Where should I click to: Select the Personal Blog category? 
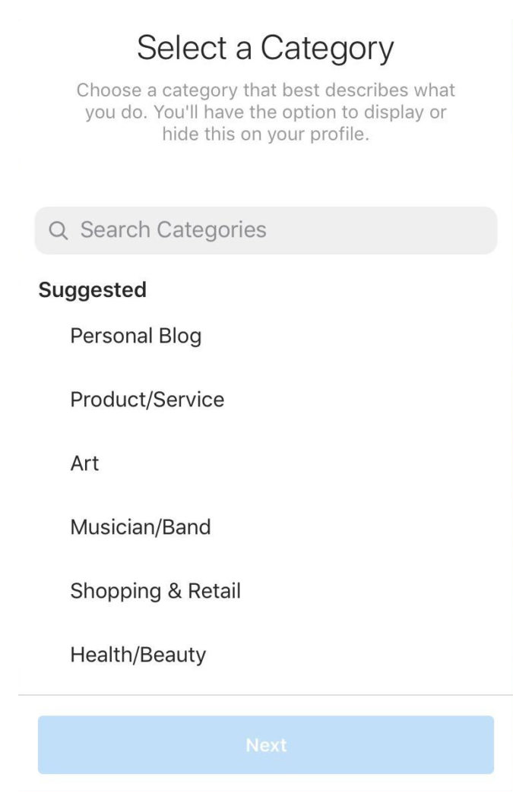tap(136, 336)
